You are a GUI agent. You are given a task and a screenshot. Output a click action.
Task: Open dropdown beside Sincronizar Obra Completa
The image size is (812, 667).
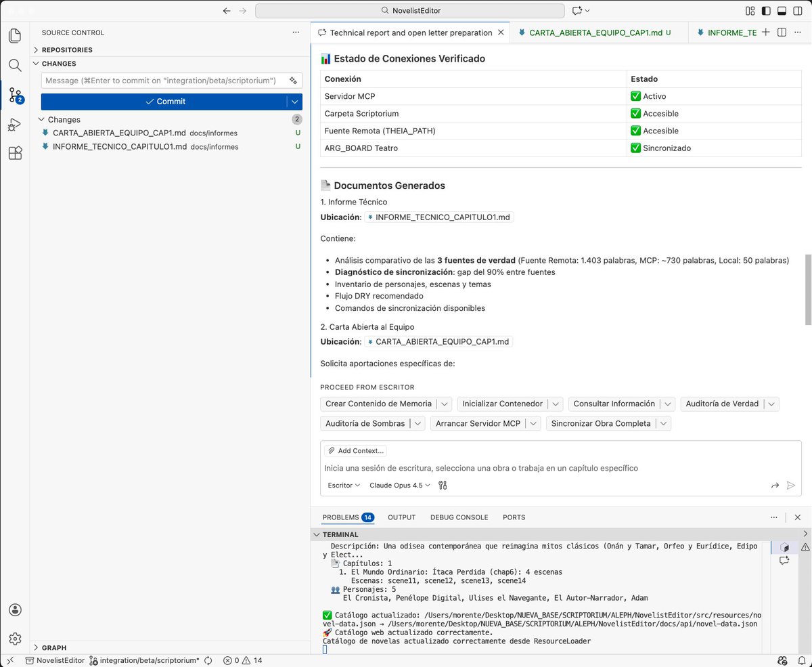click(664, 424)
